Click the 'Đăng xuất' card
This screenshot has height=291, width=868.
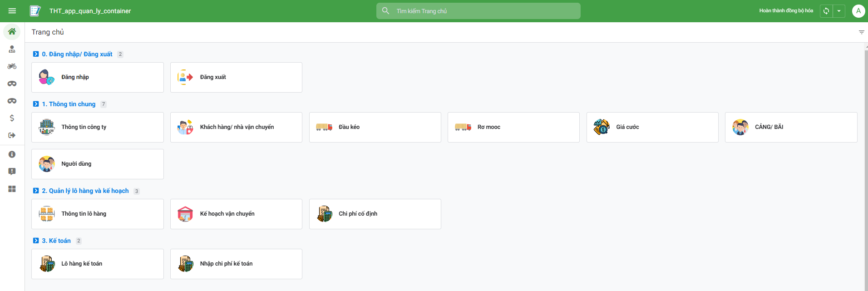click(236, 77)
